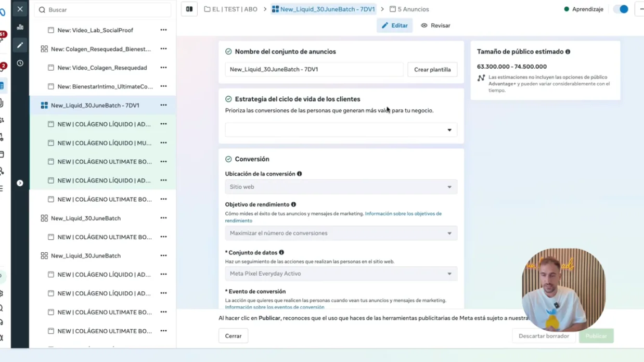Select the pencil edit icon in dark sidebar
This screenshot has width=644, height=362.
coord(20,45)
